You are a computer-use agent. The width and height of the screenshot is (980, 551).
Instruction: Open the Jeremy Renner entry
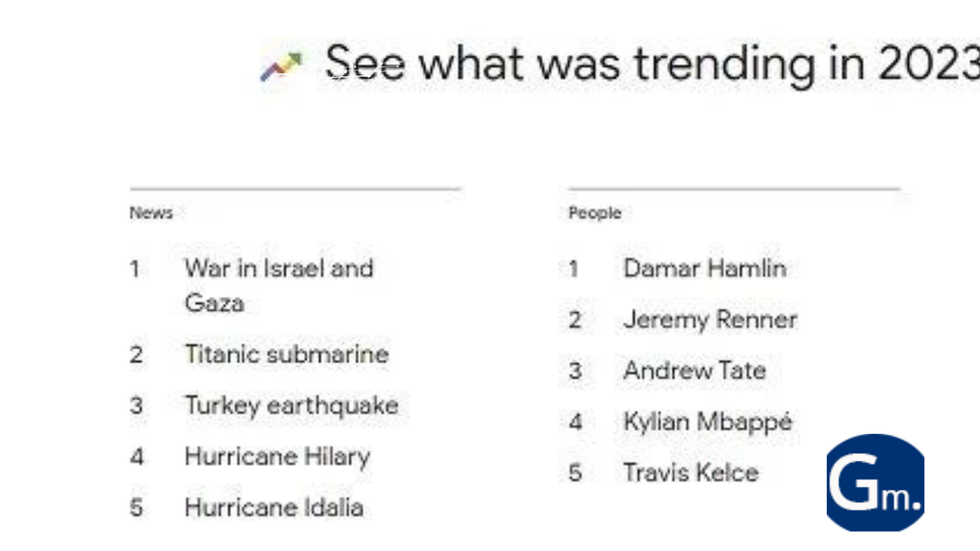(710, 320)
